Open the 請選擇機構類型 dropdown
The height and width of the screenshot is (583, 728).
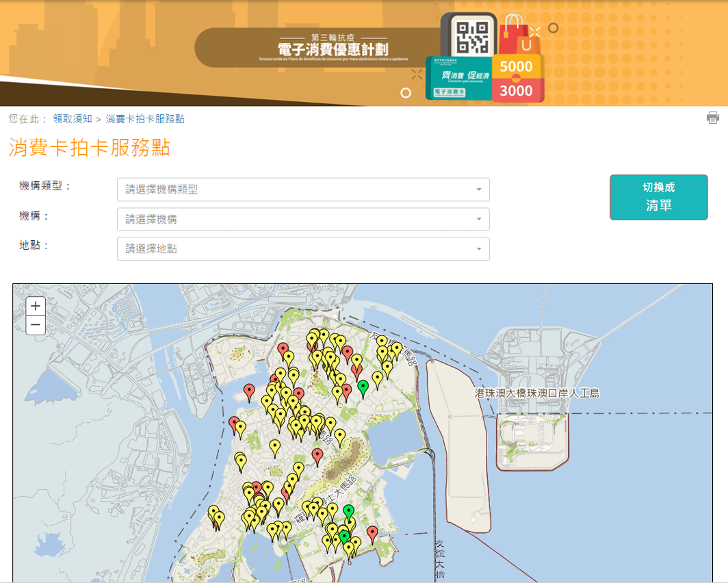pyautogui.click(x=302, y=190)
